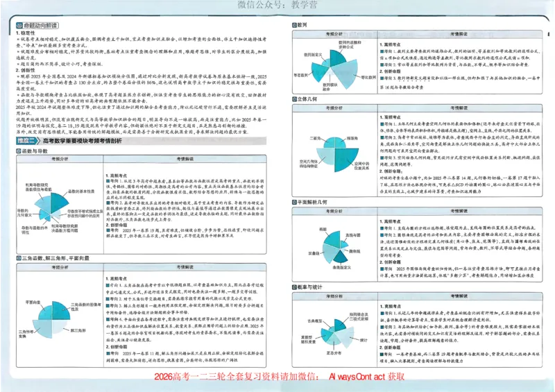Click the 等差数列 chart label

pos(300,75)
